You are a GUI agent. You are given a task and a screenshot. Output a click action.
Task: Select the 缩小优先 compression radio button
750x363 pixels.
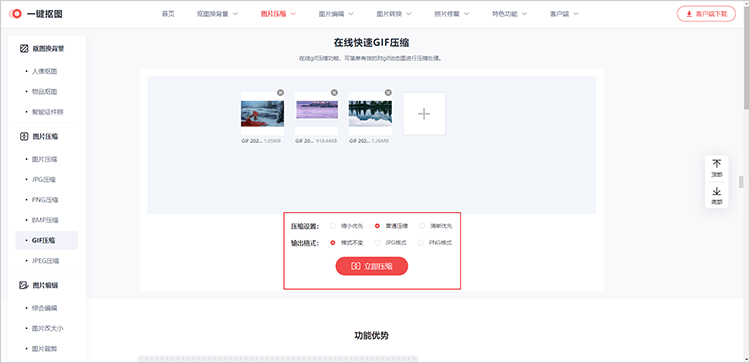333,226
